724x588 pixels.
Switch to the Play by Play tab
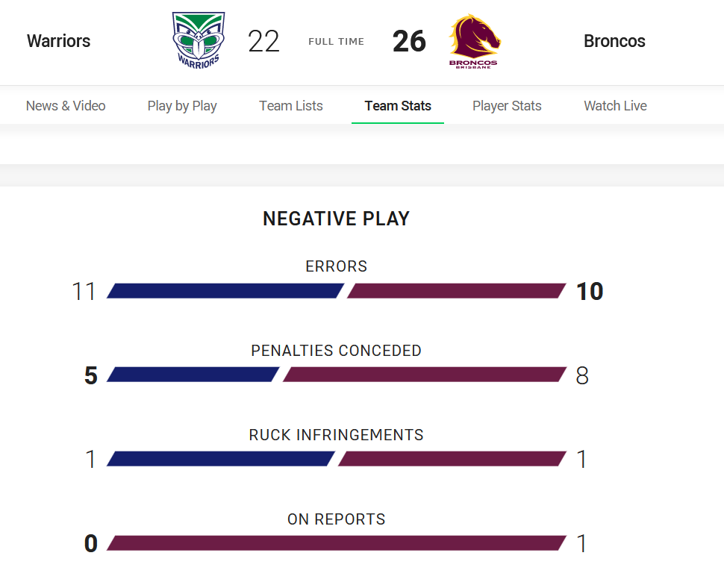coord(182,106)
